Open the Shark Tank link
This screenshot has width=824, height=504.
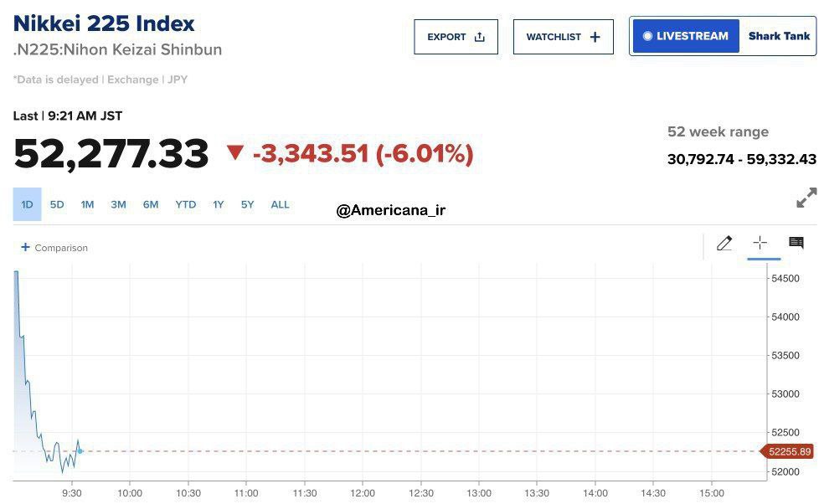pyautogui.click(x=779, y=36)
